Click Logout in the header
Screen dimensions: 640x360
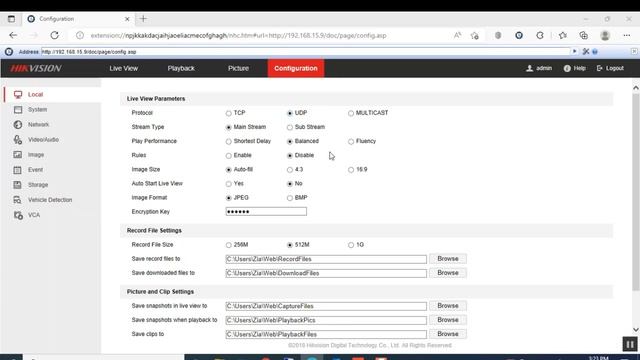610,68
